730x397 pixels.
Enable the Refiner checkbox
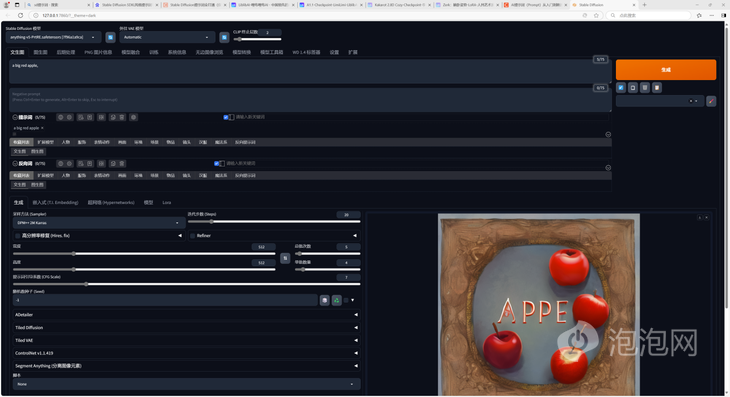click(x=193, y=236)
